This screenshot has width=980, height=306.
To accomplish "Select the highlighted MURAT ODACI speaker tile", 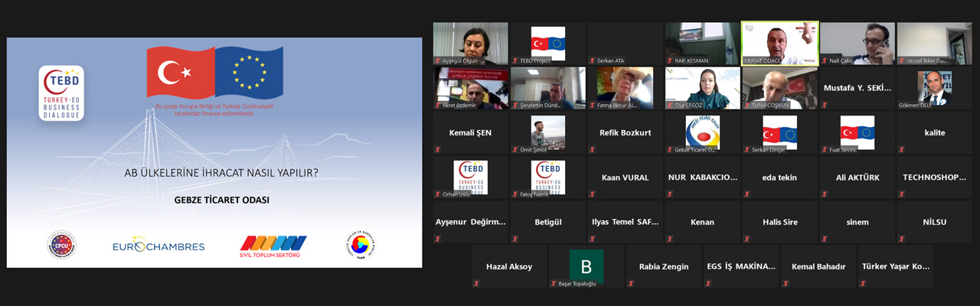I will pos(779,44).
